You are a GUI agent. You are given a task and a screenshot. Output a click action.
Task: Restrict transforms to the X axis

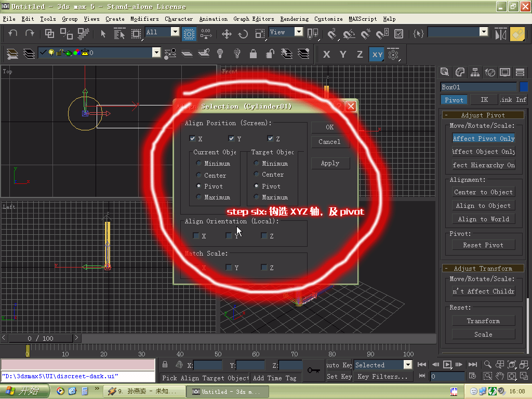(x=326, y=54)
